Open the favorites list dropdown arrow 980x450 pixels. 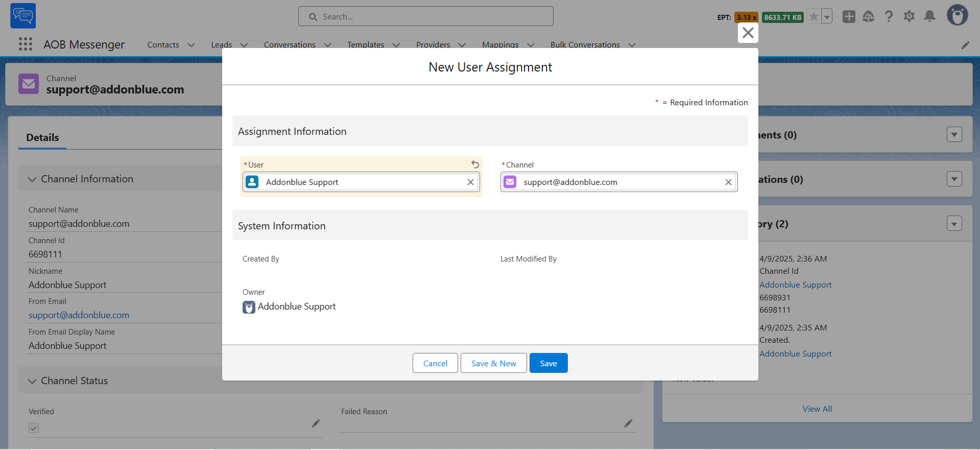(827, 17)
